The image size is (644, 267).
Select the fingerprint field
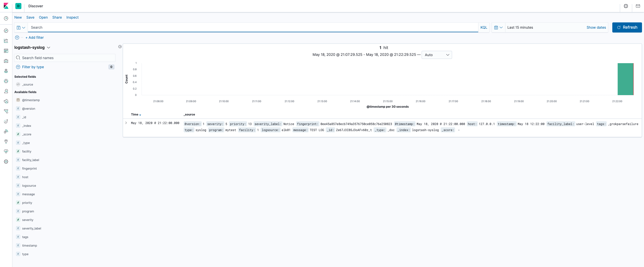[x=29, y=169]
